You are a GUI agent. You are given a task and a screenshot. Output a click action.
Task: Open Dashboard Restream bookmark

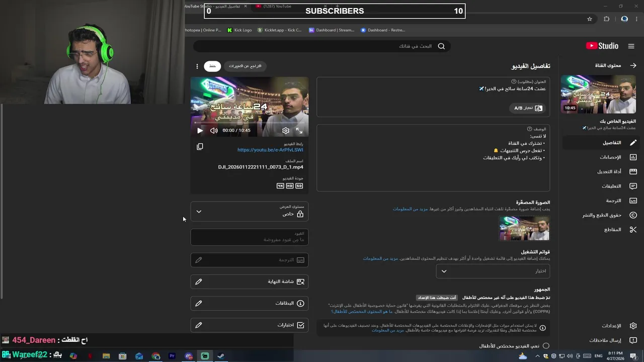[383, 30]
